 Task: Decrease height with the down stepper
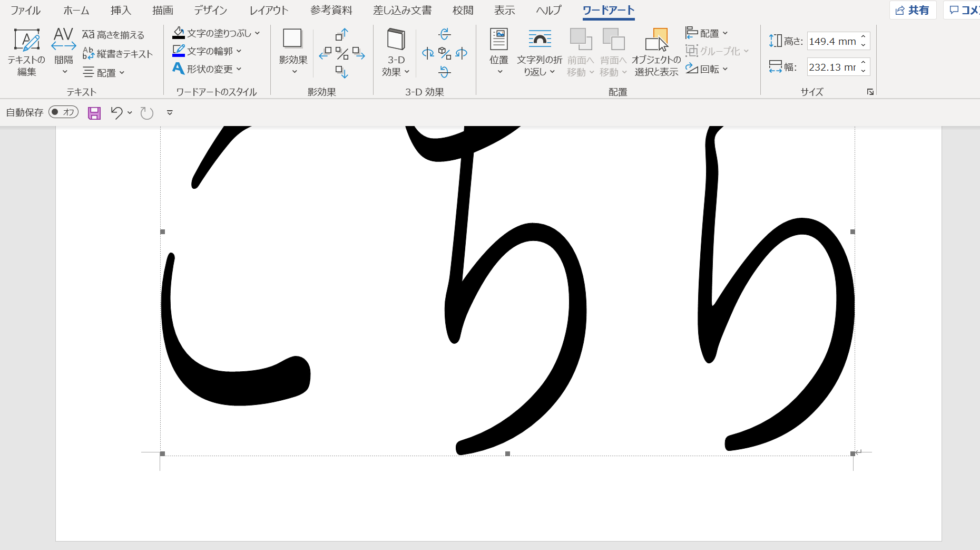864,45
